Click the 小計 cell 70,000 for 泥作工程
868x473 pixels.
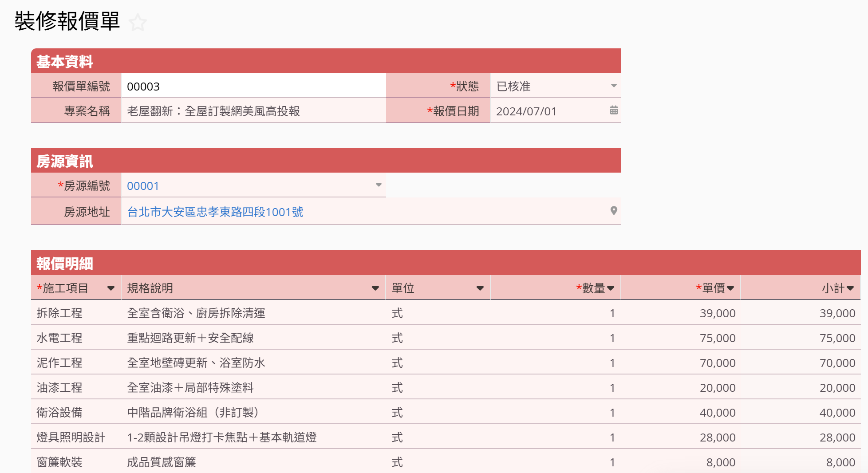801,363
